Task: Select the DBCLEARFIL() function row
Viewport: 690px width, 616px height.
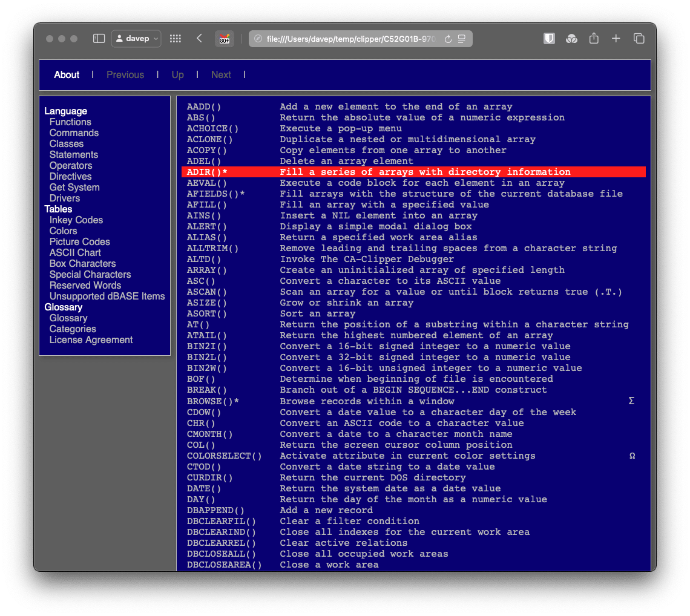Action: click(x=413, y=522)
